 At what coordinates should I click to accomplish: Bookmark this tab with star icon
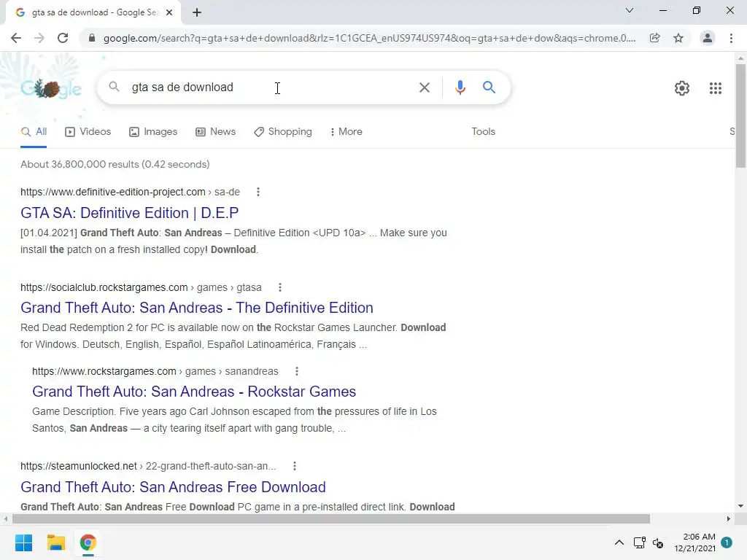[x=678, y=38]
